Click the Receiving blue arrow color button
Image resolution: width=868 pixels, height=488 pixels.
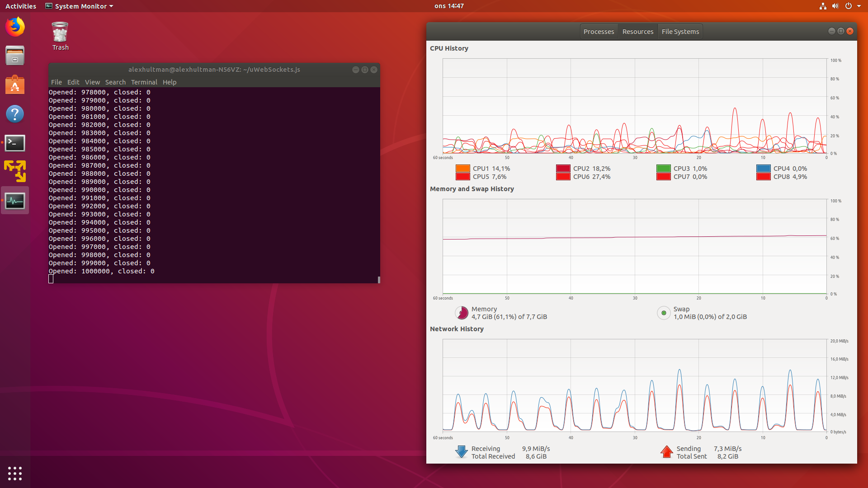point(461,452)
